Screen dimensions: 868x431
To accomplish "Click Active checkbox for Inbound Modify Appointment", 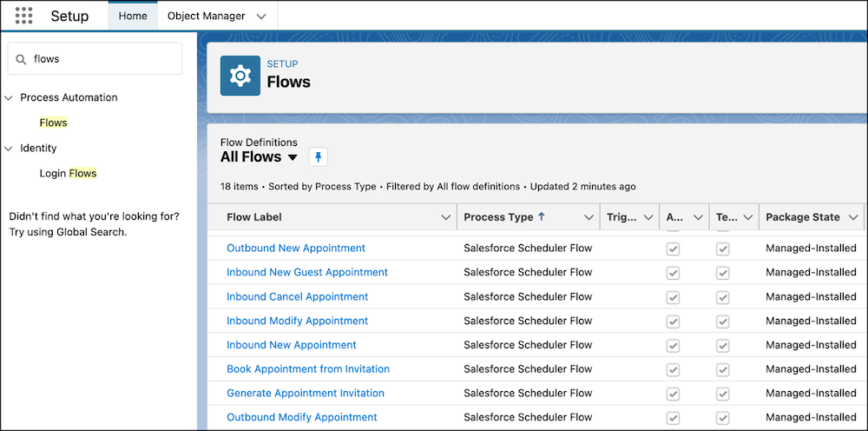I will (x=673, y=322).
